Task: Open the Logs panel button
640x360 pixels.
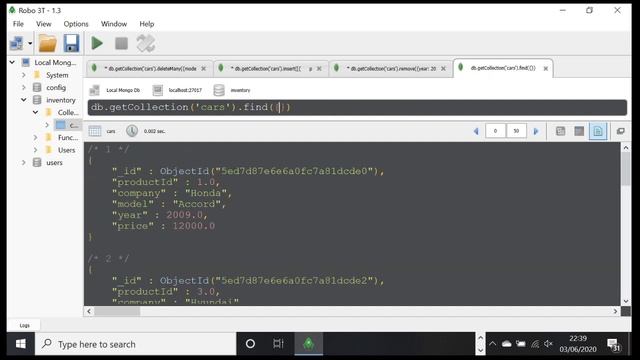Action: point(24,325)
